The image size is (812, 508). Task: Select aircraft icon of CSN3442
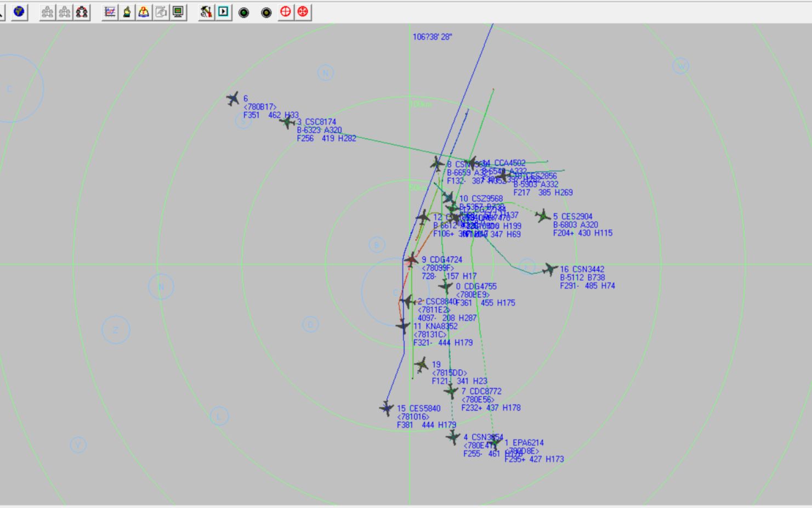pyautogui.click(x=550, y=269)
